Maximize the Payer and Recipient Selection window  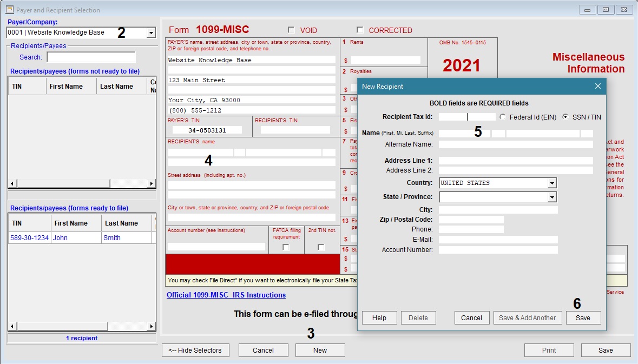(606, 10)
